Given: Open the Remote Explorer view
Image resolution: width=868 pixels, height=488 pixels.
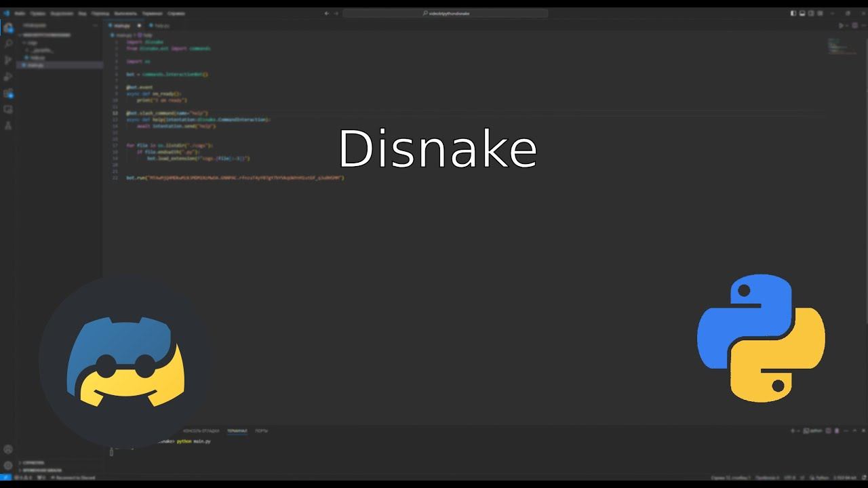Looking at the screenshot, I should pyautogui.click(x=8, y=109).
